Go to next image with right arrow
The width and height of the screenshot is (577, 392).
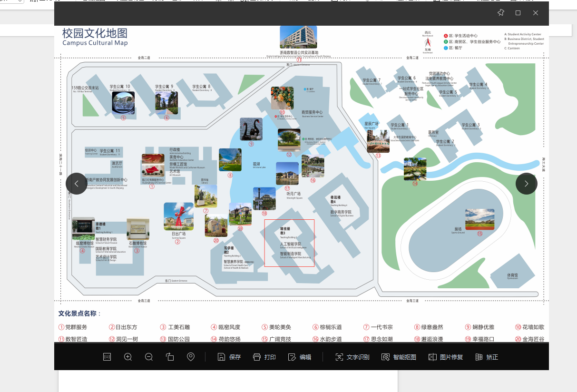[526, 184]
